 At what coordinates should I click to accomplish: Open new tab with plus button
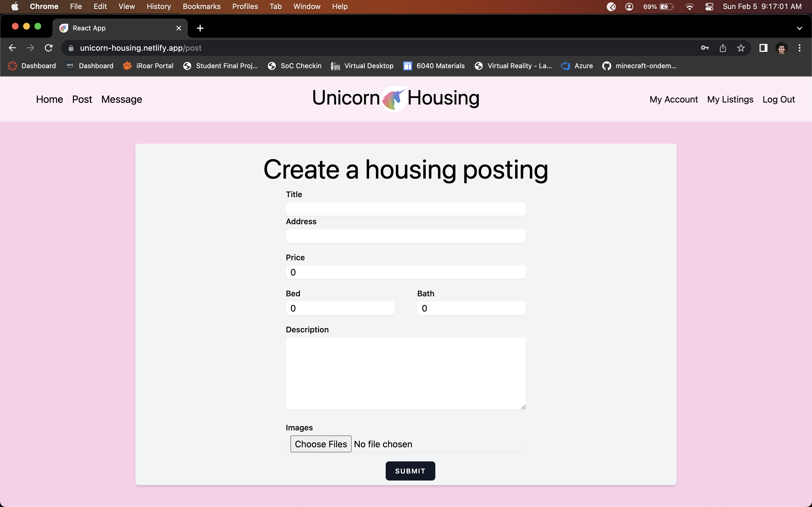[x=200, y=28]
